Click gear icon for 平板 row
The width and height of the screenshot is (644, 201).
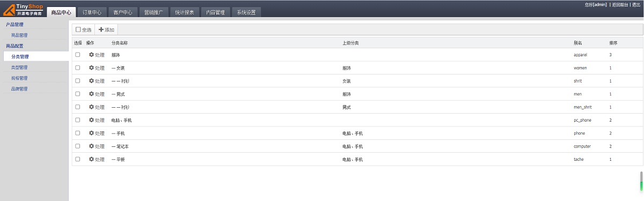91,159
